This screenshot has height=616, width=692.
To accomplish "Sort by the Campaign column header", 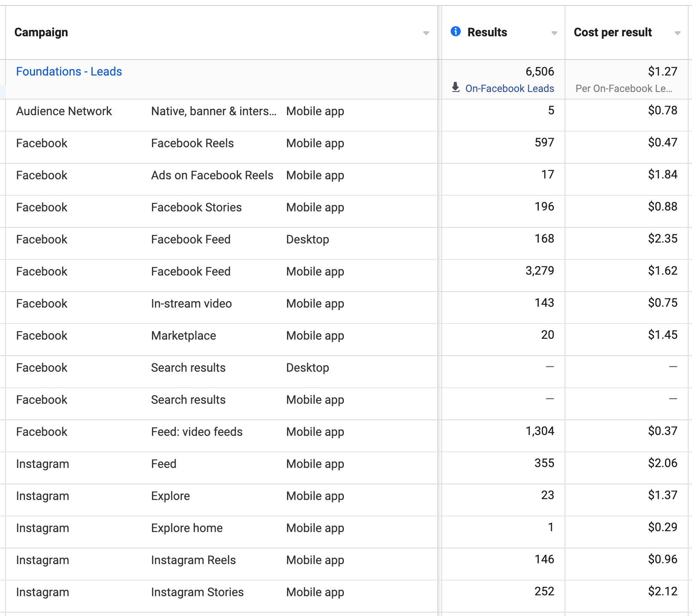I will (x=41, y=32).
